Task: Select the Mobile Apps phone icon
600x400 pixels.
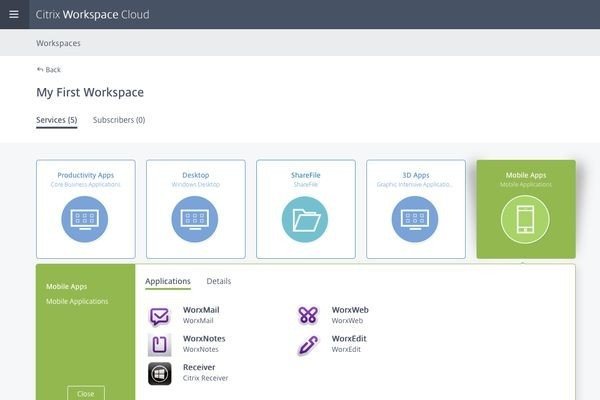Action: click(x=525, y=219)
